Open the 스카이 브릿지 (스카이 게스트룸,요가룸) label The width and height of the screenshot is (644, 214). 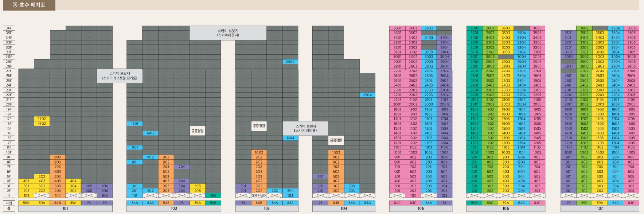[120, 76]
